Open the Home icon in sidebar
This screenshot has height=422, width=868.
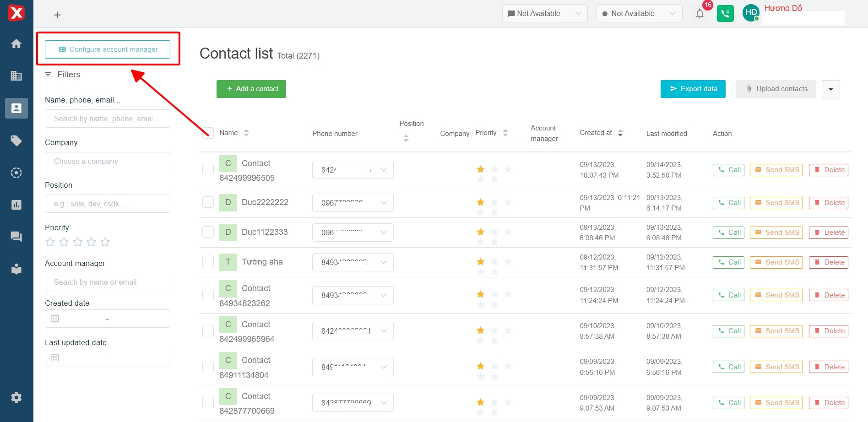[x=16, y=44]
